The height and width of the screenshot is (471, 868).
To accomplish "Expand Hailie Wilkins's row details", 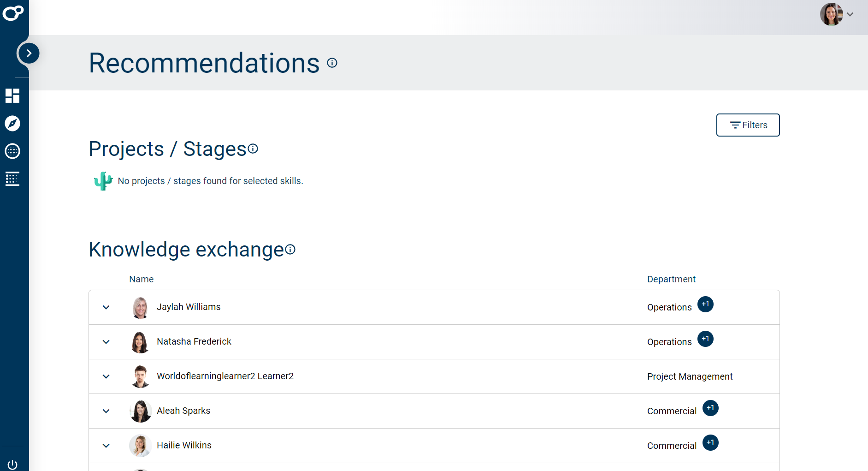I will (x=106, y=446).
